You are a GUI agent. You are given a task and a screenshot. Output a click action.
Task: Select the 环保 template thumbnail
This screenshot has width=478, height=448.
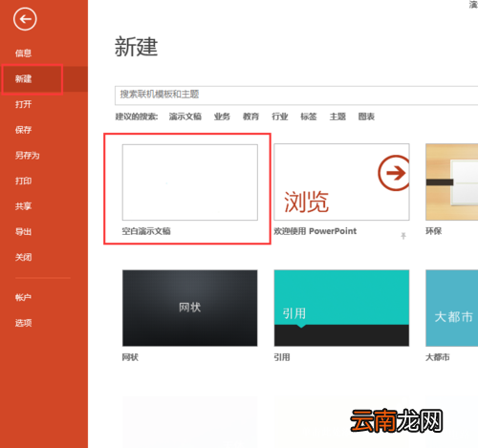452,181
